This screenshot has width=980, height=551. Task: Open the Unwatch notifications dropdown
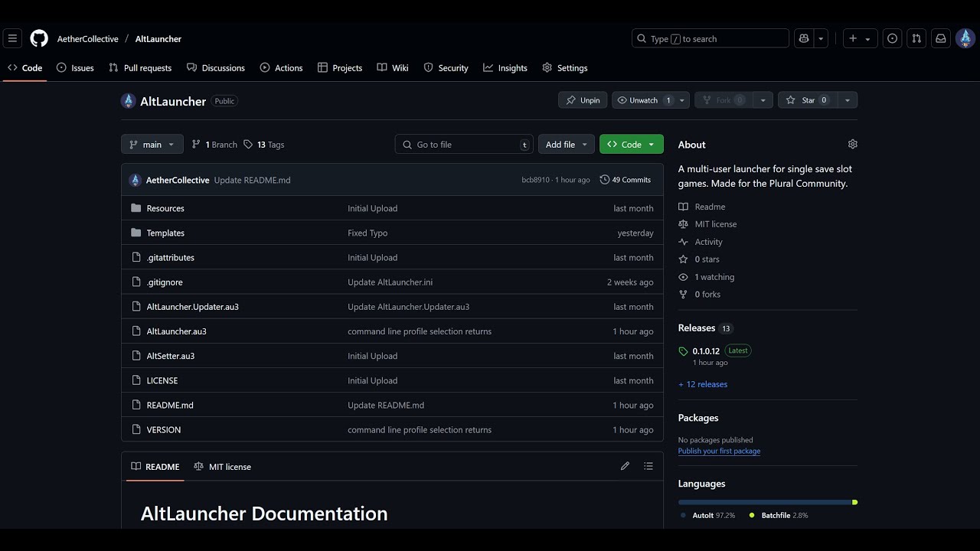tap(651, 100)
